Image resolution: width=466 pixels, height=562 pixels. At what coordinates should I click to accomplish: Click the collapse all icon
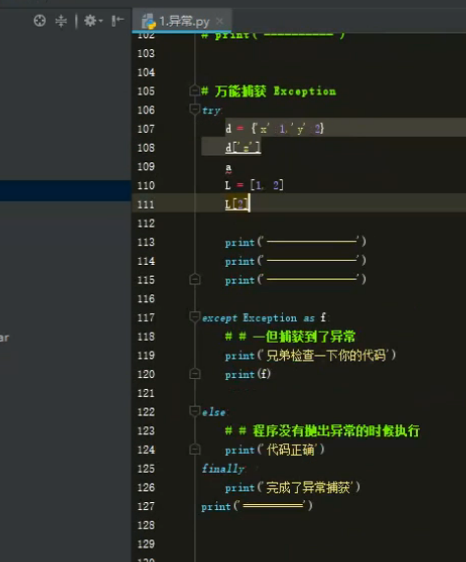pos(61,21)
